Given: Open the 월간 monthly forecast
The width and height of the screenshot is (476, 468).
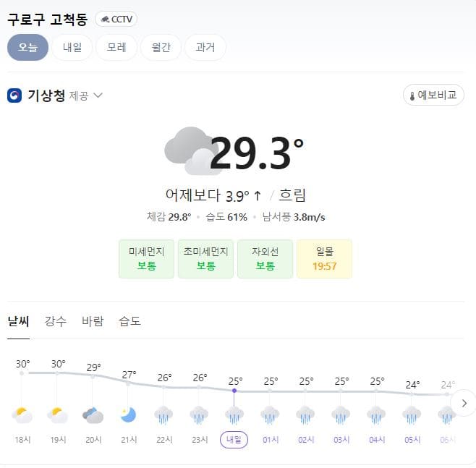Looking at the screenshot, I should click(x=161, y=47).
